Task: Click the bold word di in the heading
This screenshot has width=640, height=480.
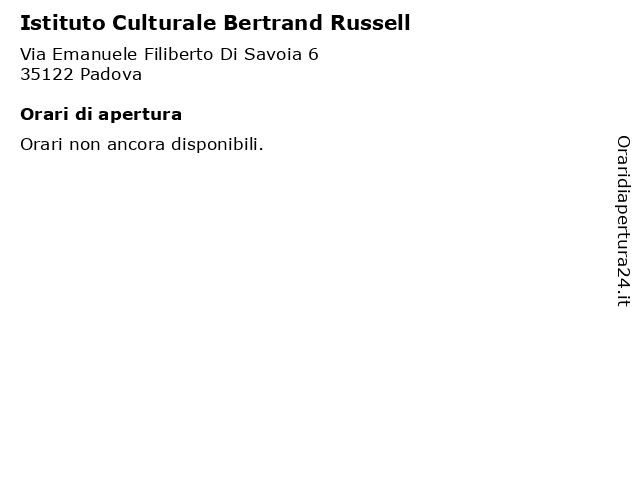Action: tap(83, 114)
